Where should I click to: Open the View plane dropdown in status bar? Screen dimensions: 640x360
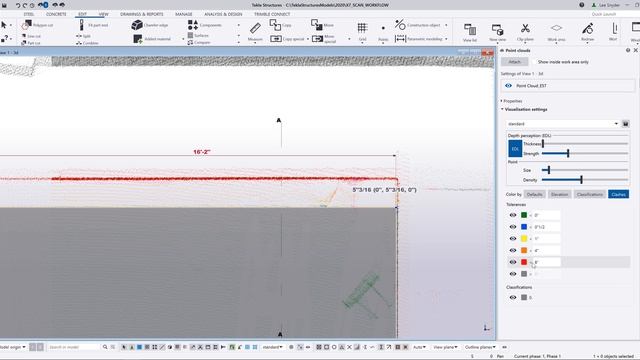click(445, 347)
